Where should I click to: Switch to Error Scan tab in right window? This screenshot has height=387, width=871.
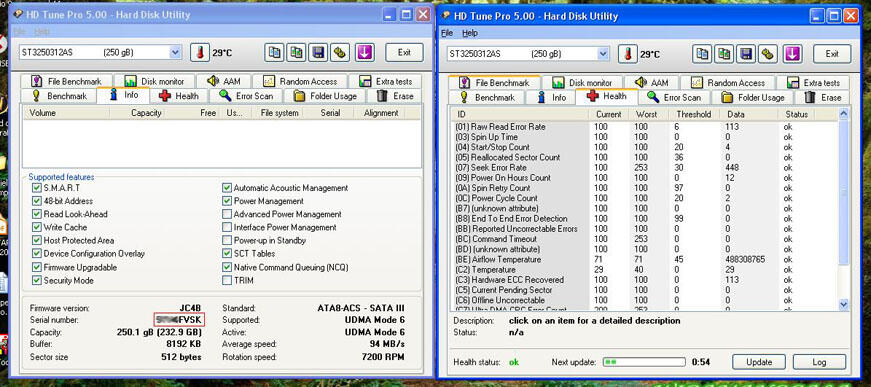click(674, 97)
